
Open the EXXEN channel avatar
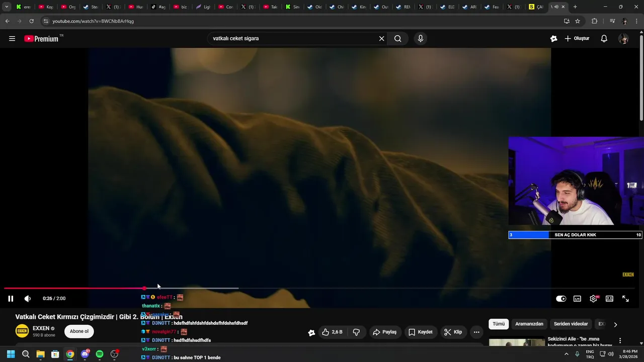[x=22, y=331]
